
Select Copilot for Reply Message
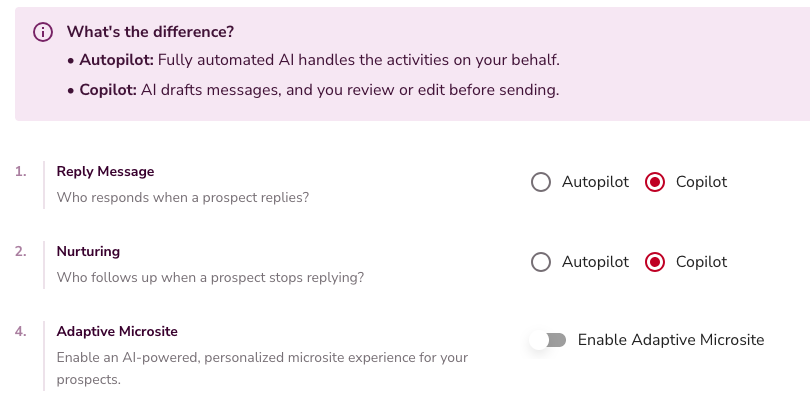click(x=655, y=182)
